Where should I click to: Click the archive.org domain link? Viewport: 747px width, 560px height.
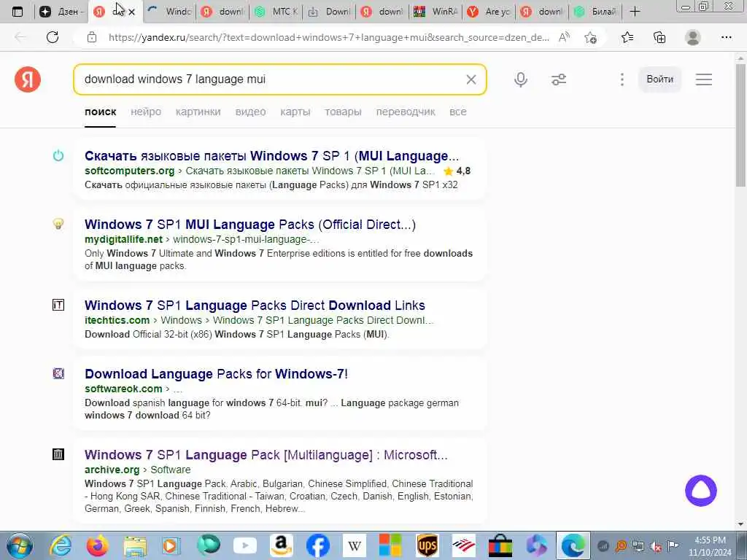tap(112, 470)
